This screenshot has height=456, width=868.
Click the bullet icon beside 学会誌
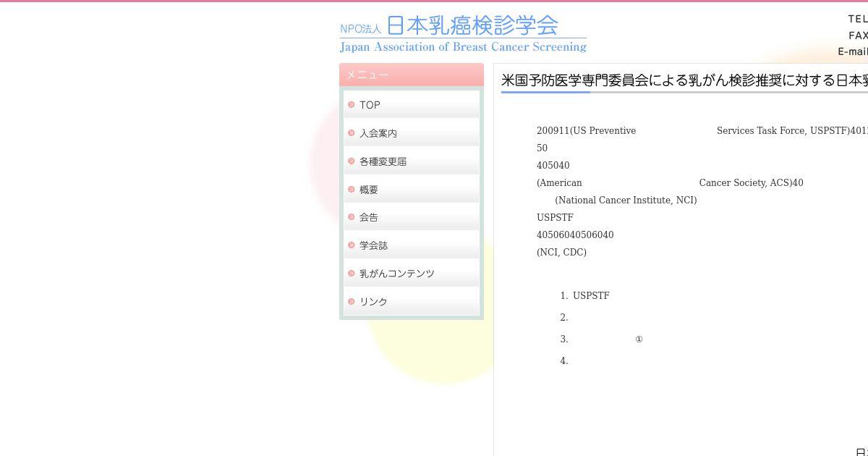pyautogui.click(x=352, y=245)
